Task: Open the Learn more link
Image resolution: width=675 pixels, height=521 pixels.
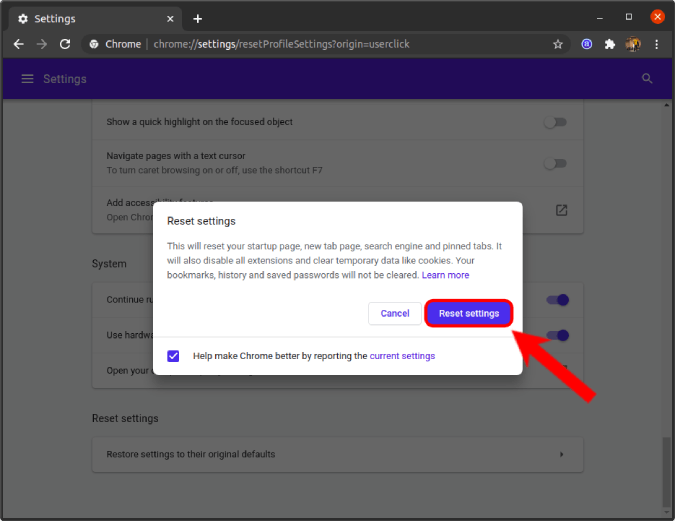Action: [x=445, y=275]
